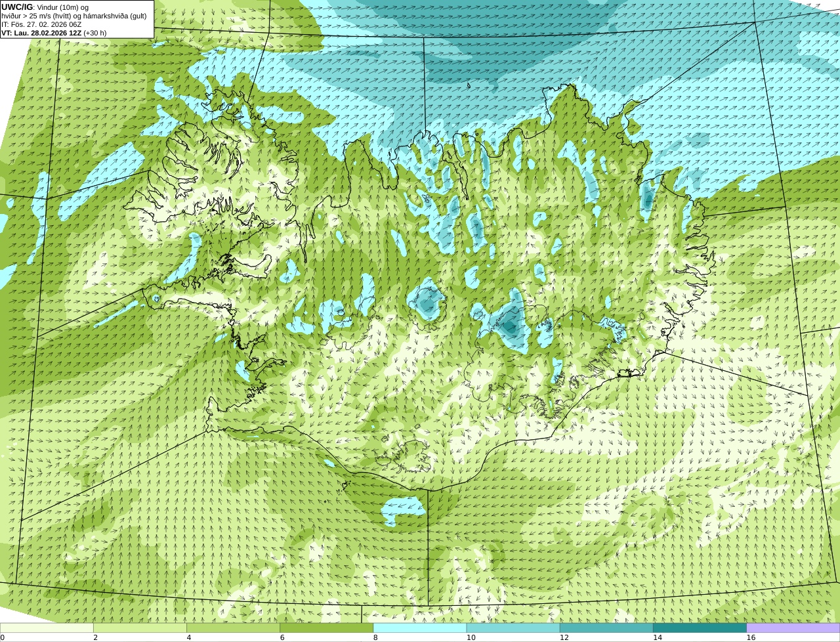Screen dimensions: 840x642
Task: Click the legend tick label "12"
Action: click(x=564, y=637)
